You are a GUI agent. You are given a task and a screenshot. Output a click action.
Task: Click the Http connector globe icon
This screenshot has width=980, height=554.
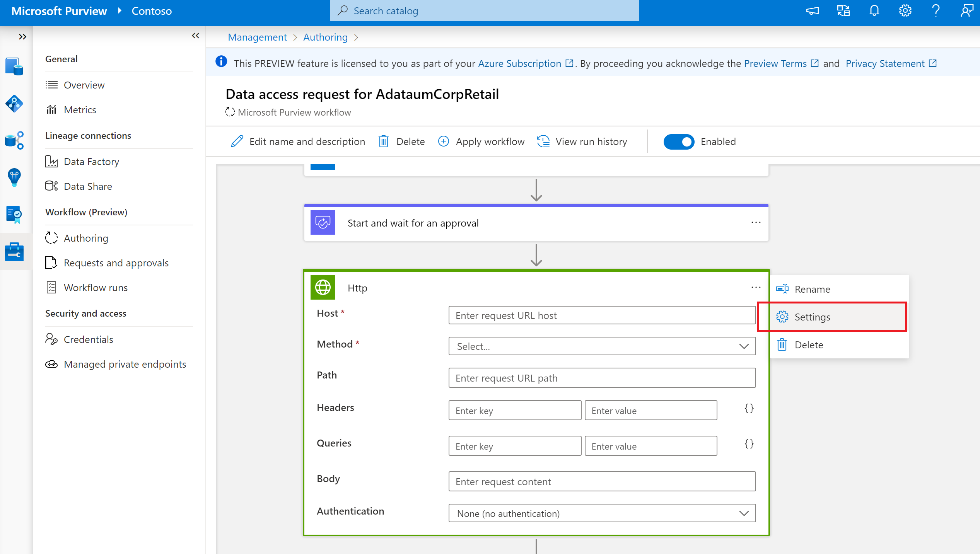[x=323, y=287]
